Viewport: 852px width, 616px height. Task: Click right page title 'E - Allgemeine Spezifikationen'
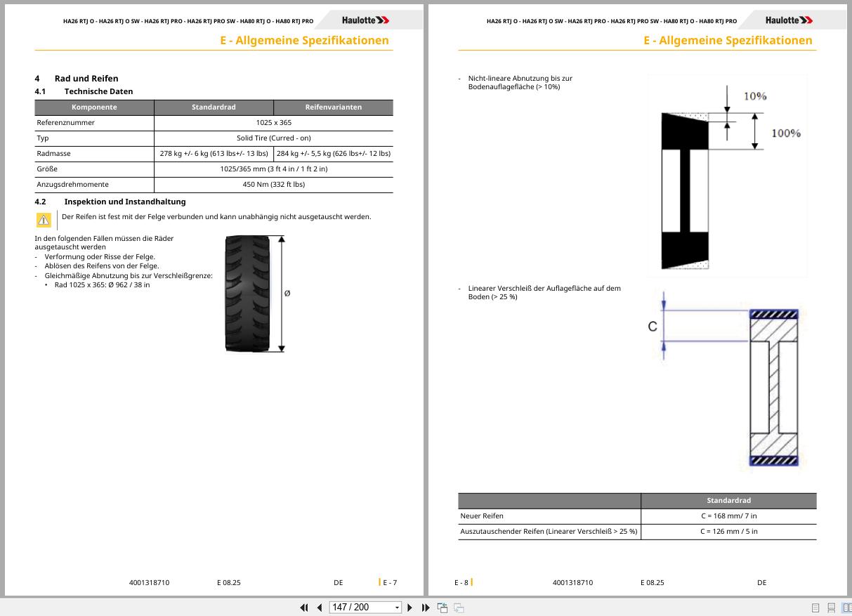[728, 40]
